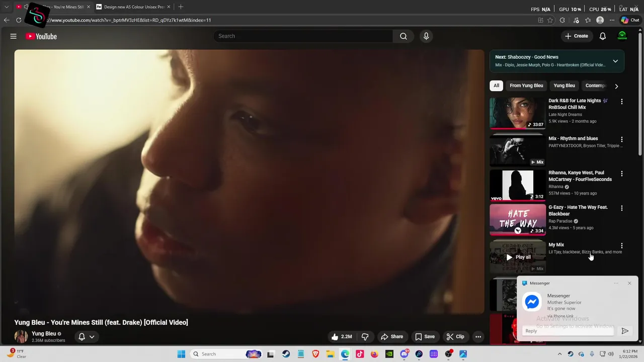Create a Clip of the video
644x362 pixels.
pos(455,336)
